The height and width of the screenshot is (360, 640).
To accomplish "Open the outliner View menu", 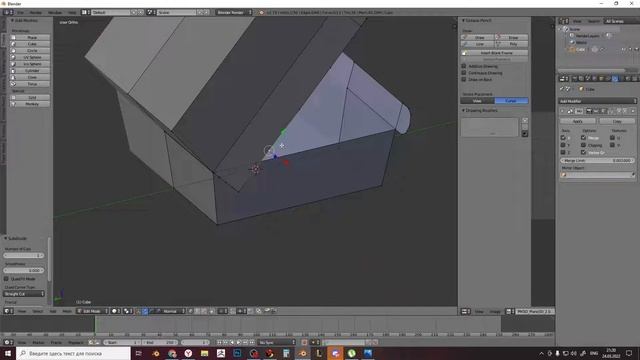I will click(x=577, y=21).
